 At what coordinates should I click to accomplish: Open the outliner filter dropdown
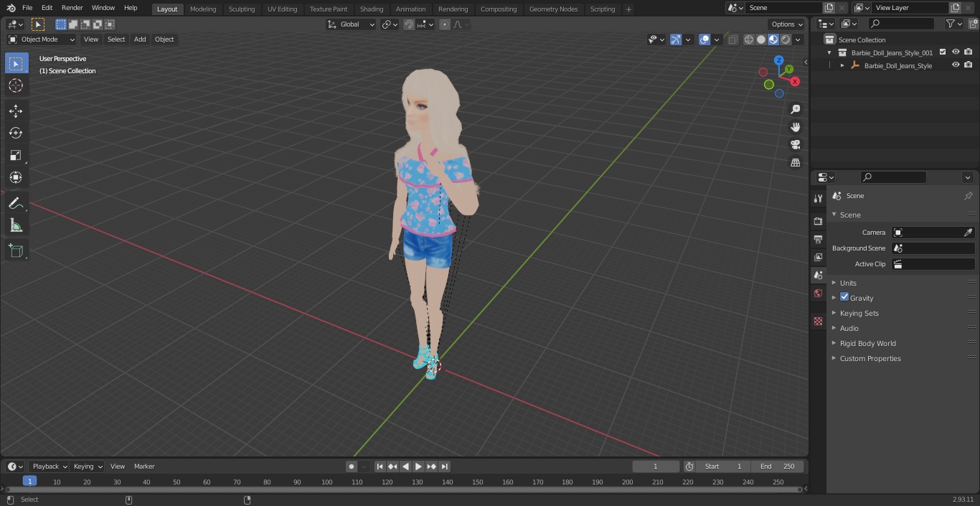pyautogui.click(x=953, y=24)
